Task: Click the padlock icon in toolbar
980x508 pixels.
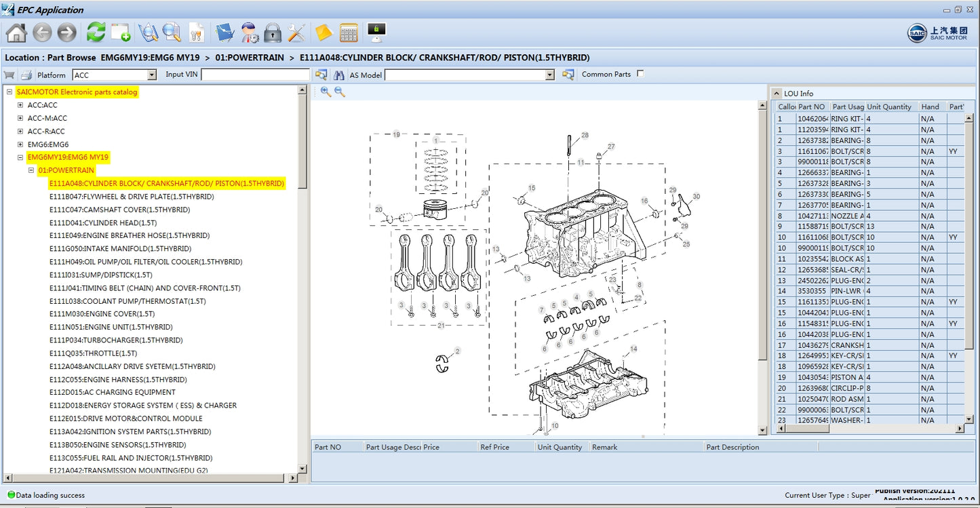Action: (273, 32)
